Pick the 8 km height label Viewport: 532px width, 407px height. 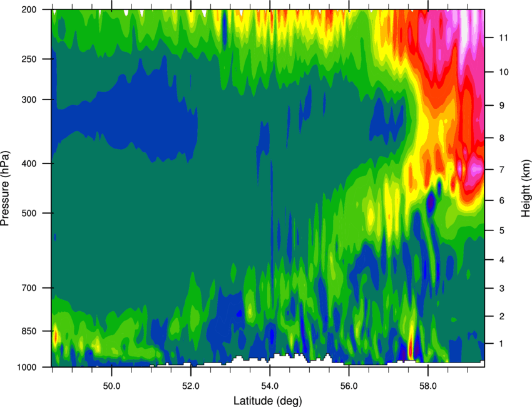coord(502,138)
